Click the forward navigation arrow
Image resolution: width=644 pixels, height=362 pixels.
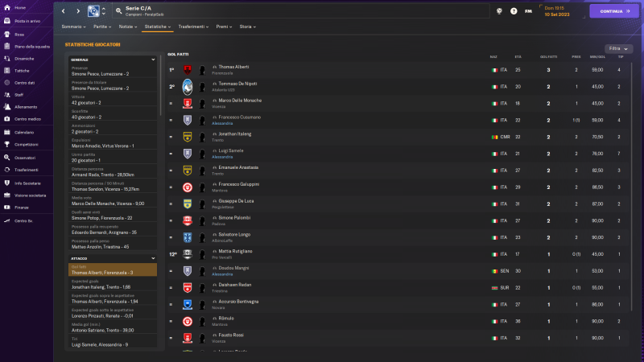coord(77,11)
